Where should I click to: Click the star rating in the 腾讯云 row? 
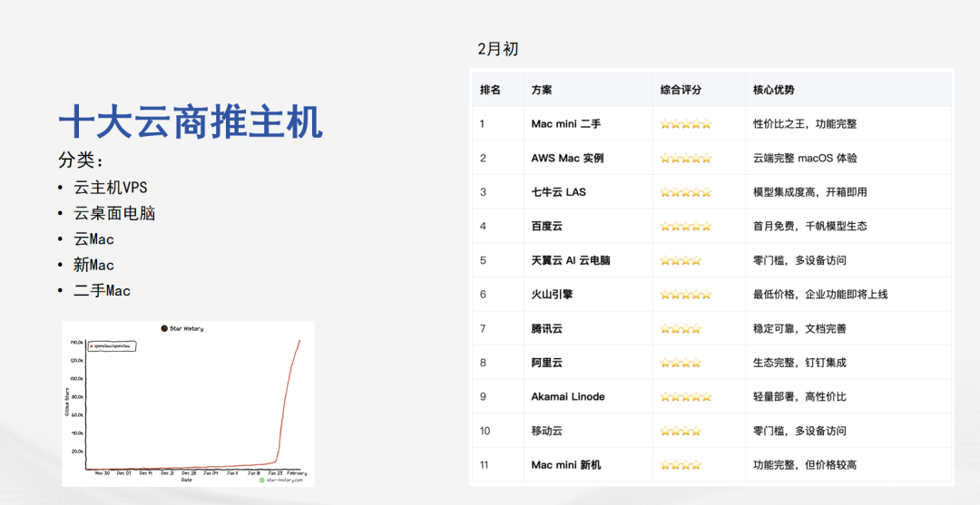(681, 328)
